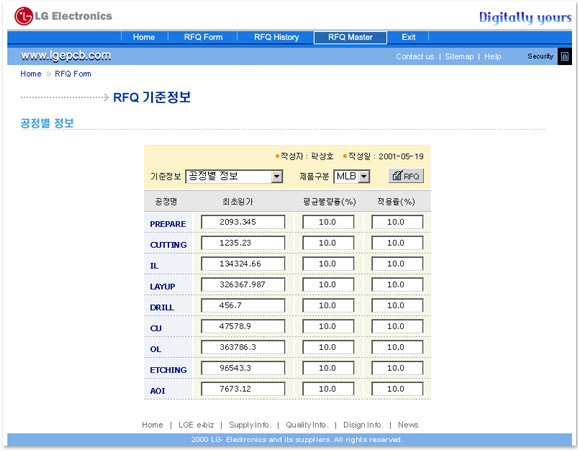Click the DRILL process label
This screenshot has width=578, height=451.
tap(161, 308)
